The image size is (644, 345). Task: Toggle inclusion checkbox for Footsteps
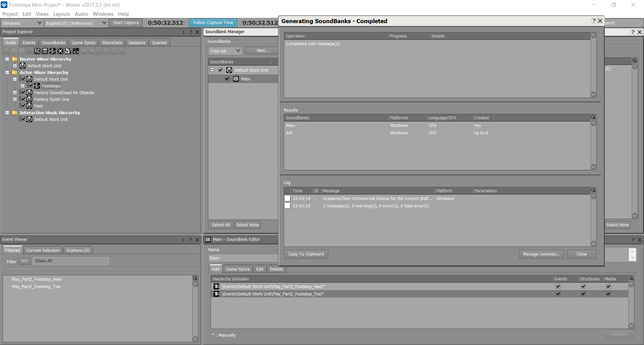pyautogui.click(x=31, y=85)
